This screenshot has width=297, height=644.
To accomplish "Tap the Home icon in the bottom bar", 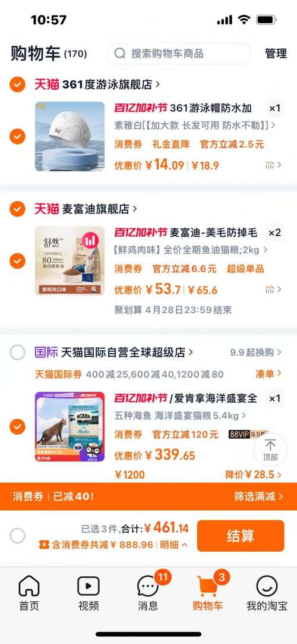I will (x=29, y=586).
